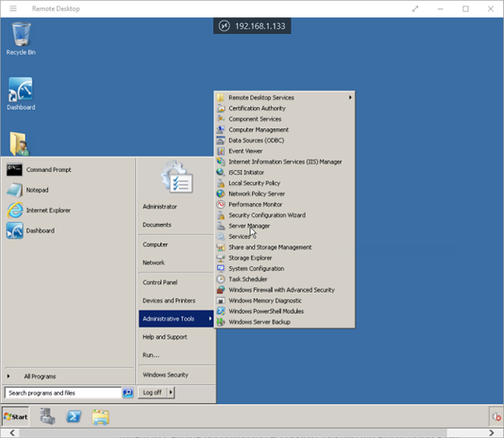Open Task Scheduler from Administrative Tools
The width and height of the screenshot is (504, 438).
(x=248, y=279)
